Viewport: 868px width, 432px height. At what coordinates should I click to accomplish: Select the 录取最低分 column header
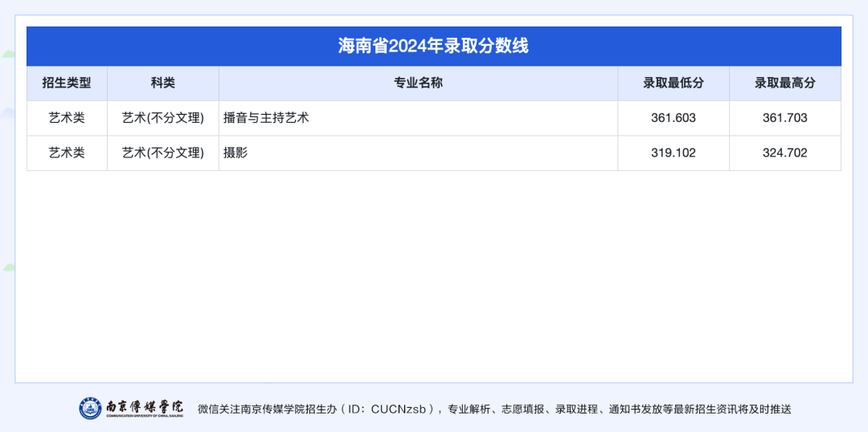pyautogui.click(x=674, y=83)
